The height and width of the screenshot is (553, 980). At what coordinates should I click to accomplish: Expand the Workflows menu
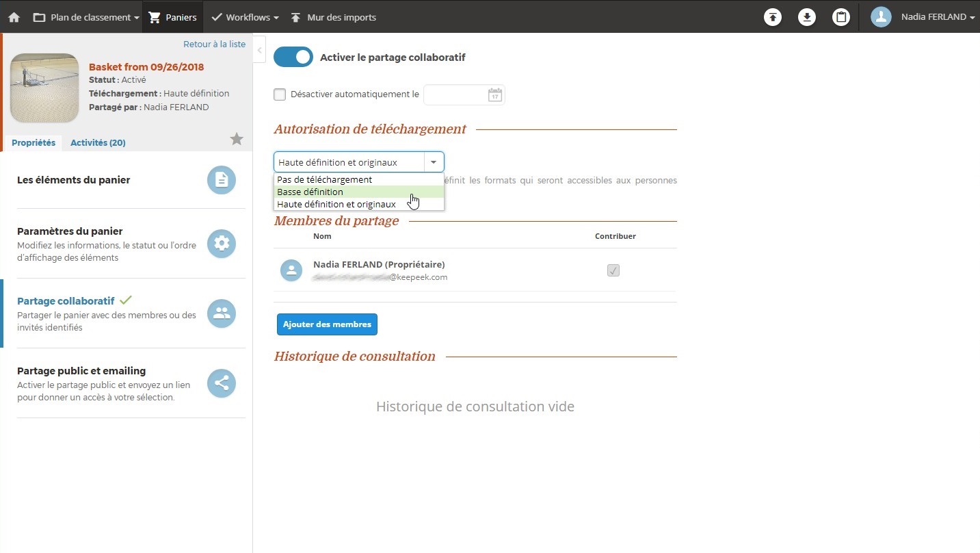point(245,17)
